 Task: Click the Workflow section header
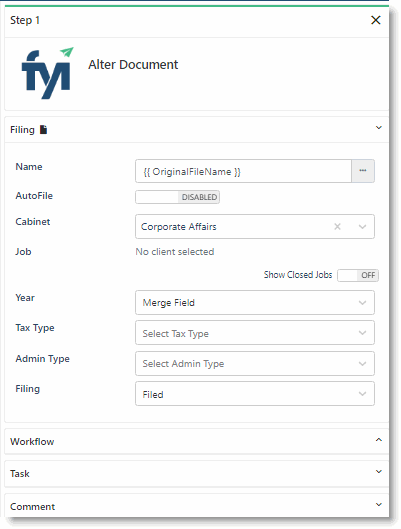(x=196, y=441)
